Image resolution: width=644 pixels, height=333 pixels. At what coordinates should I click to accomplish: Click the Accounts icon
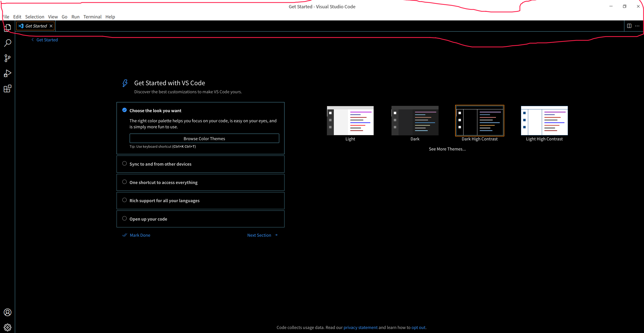[x=8, y=312]
